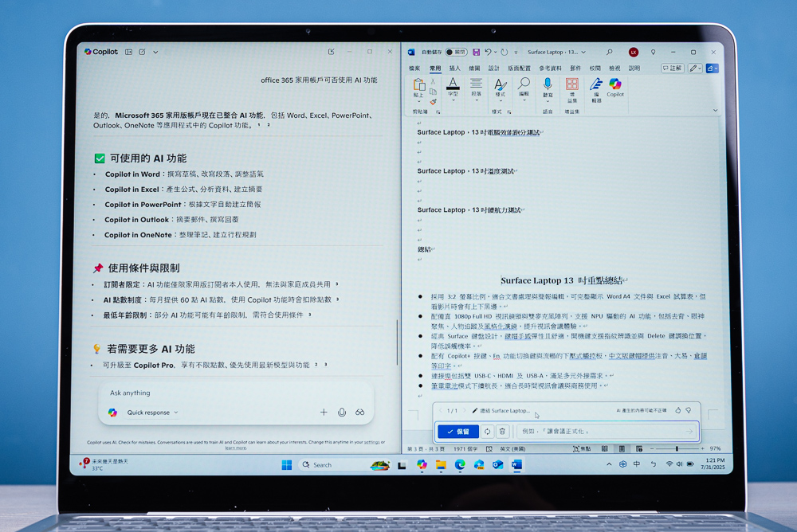The image size is (797, 532).
Task: Open the Windows Start menu
Action: click(287, 465)
